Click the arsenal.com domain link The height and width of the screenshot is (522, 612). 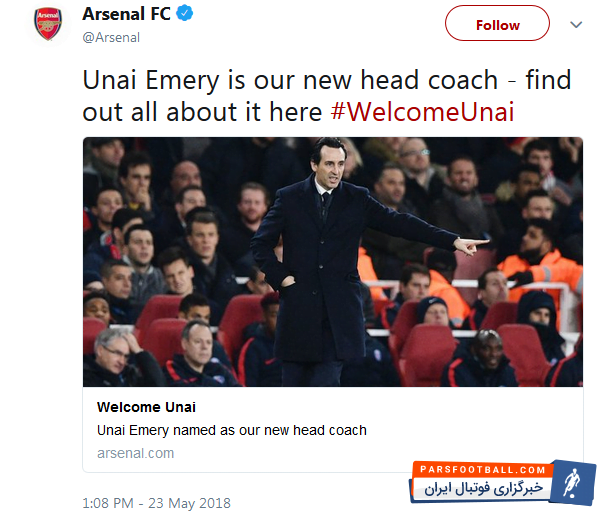pos(135,453)
